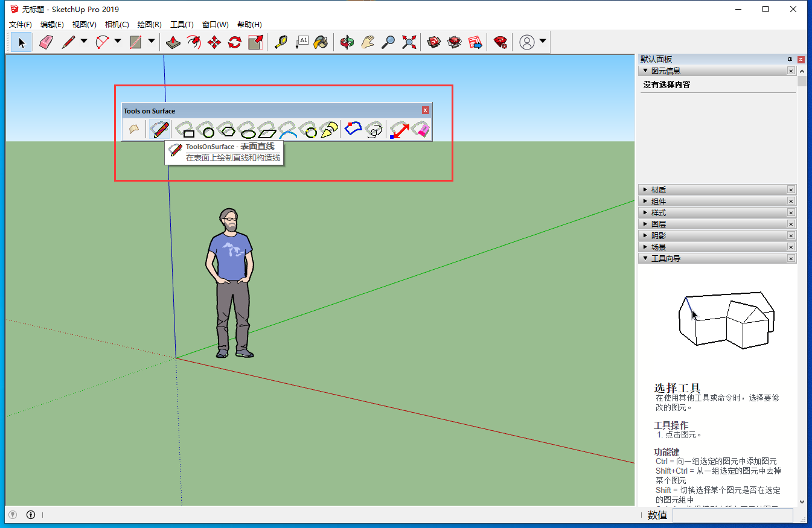
Task: Select Offset on Surface red arrow tool
Action: [x=399, y=130]
